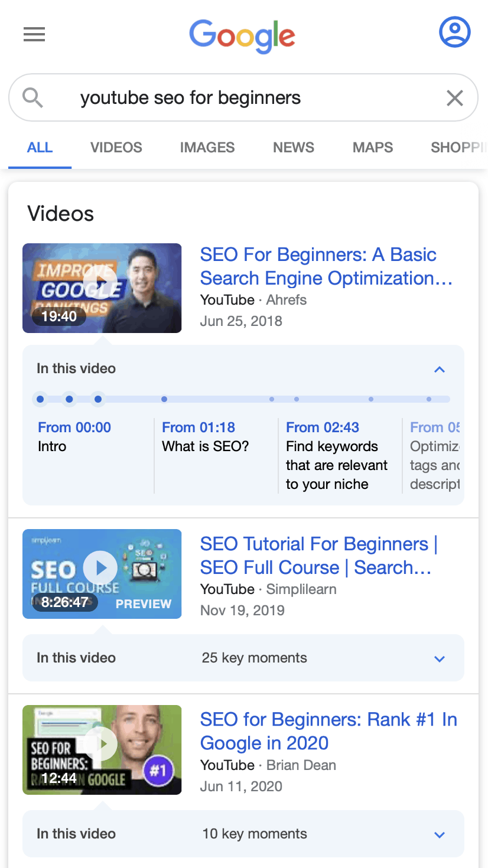Click the 'YouTube · Ahrefs' source text
Viewport: 488px width, 868px height.
[253, 300]
